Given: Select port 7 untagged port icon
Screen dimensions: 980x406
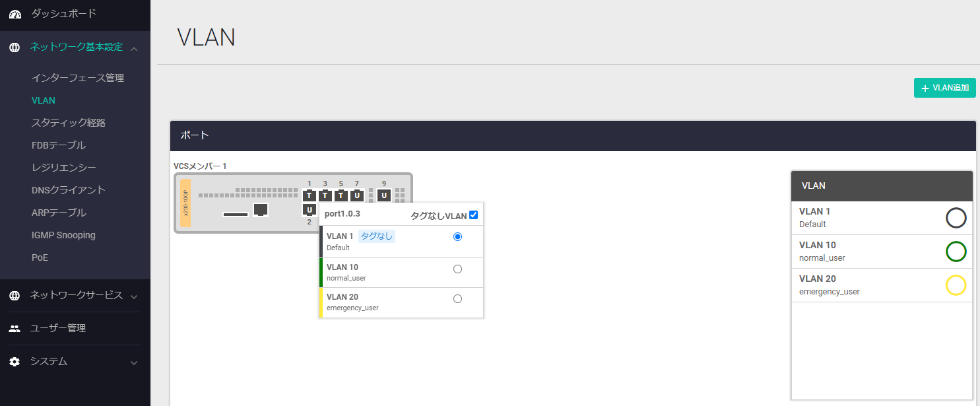Looking at the screenshot, I should click(x=357, y=195).
